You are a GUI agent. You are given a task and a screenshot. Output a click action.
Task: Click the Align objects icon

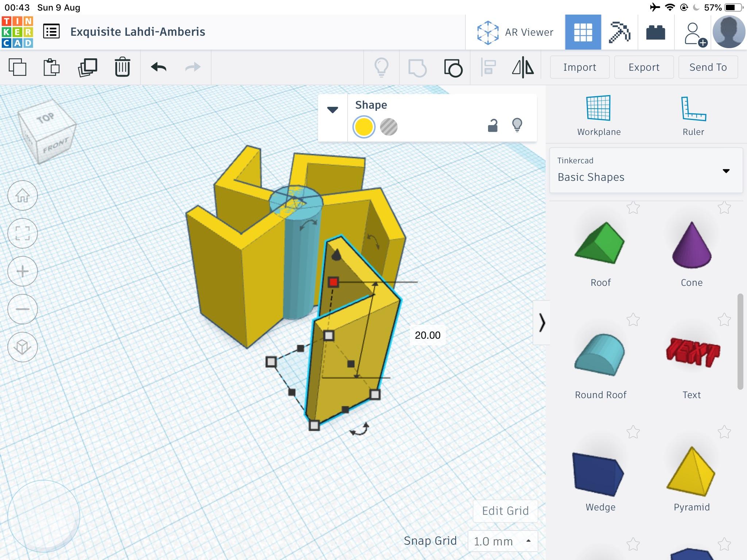click(489, 66)
